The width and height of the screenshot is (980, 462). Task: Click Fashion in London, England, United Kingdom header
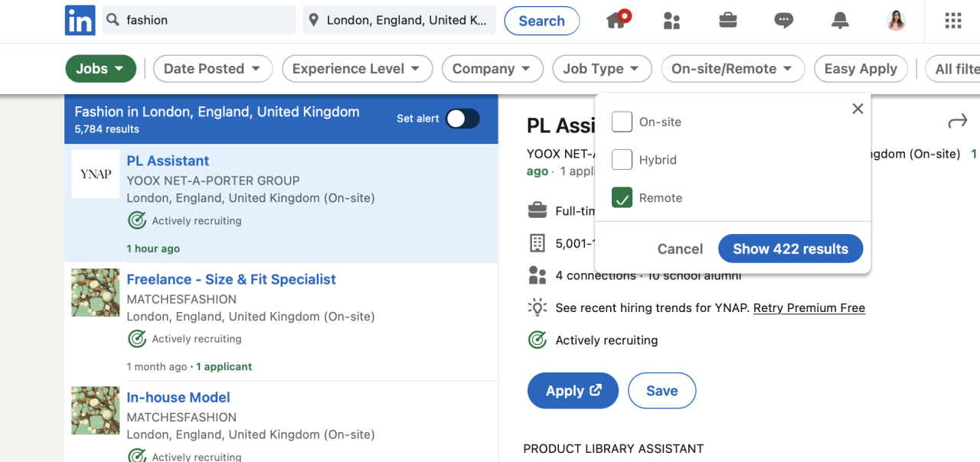[217, 112]
